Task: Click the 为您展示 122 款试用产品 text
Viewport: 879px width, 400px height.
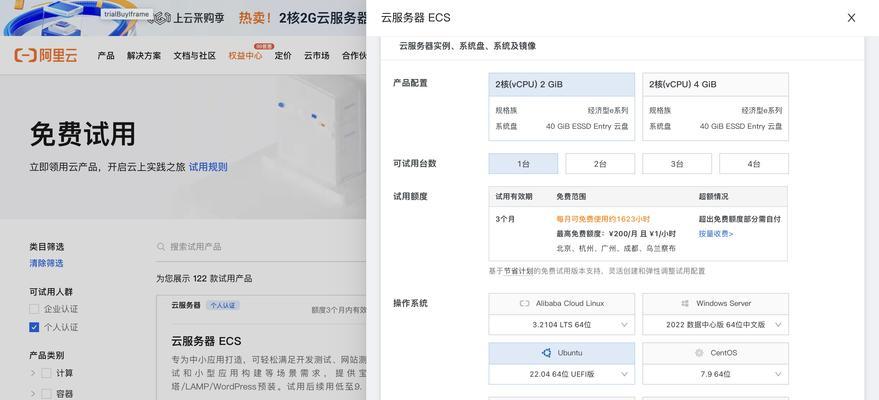Action: click(x=204, y=278)
